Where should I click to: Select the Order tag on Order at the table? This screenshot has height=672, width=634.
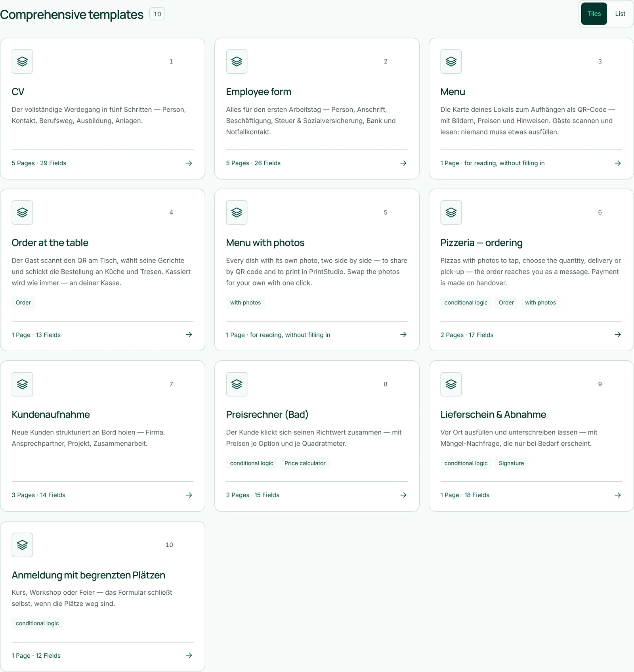(23, 302)
